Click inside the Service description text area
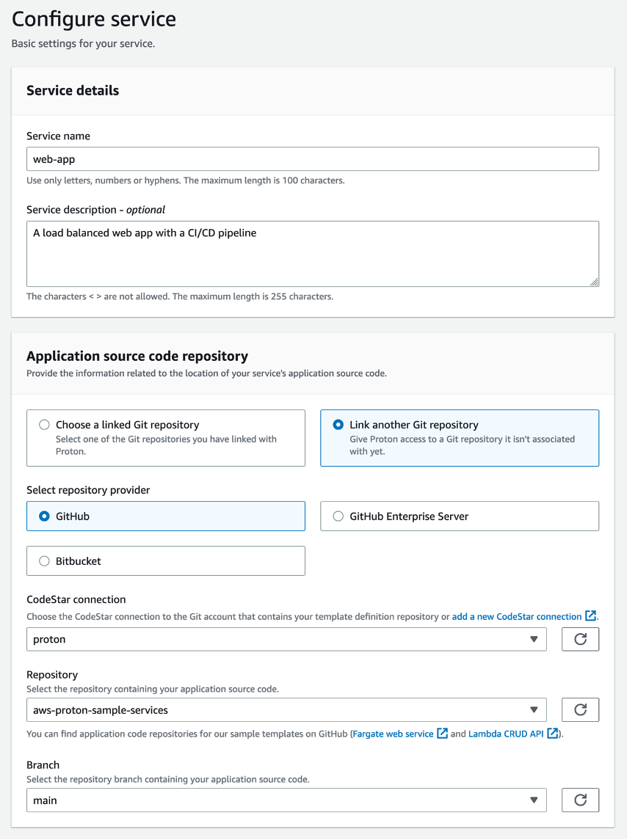The image size is (627, 840). tap(313, 249)
